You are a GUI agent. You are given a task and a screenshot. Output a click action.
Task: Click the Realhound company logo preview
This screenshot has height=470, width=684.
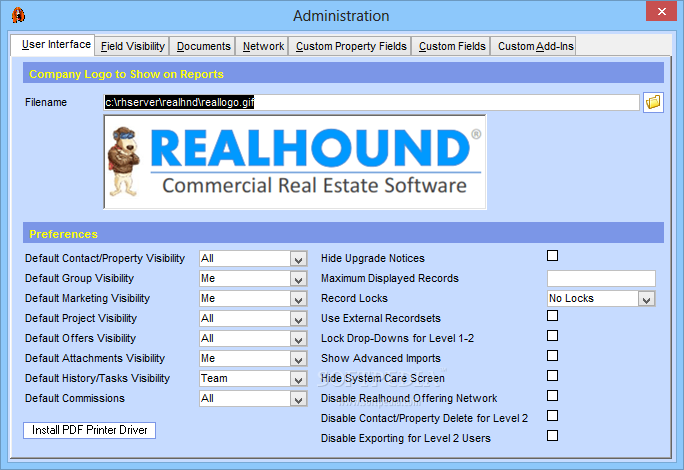pos(295,162)
